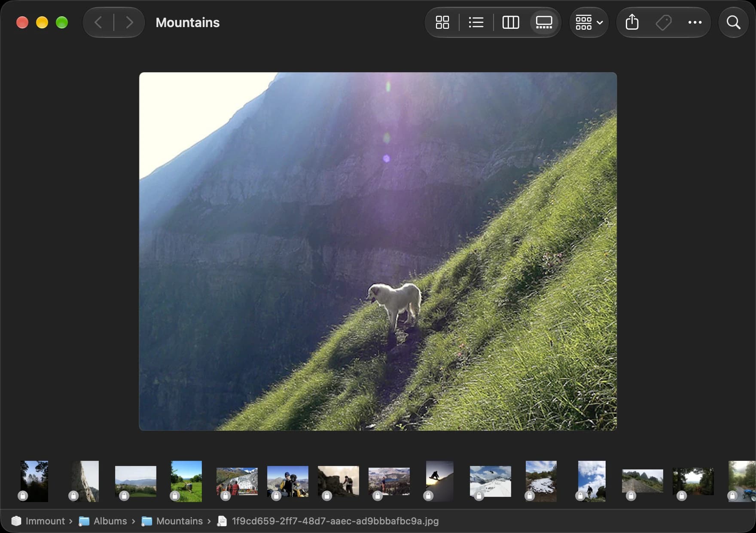Switch to column view

click(510, 22)
